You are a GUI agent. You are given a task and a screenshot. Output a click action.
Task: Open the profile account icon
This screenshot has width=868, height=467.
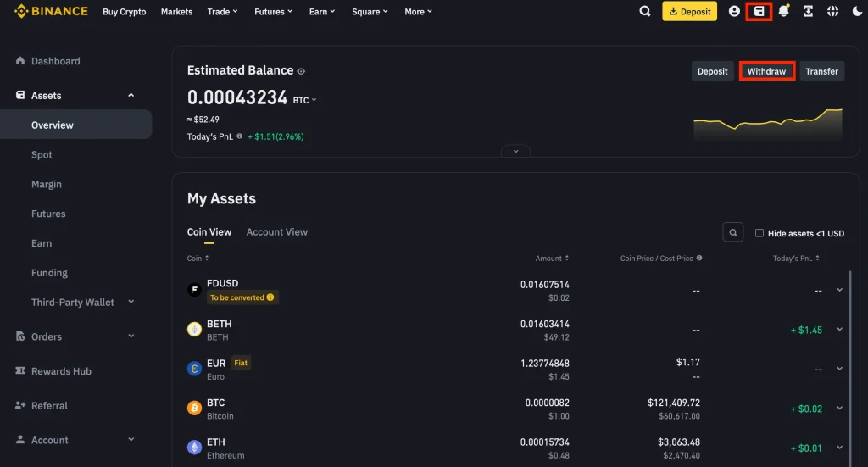(x=734, y=11)
